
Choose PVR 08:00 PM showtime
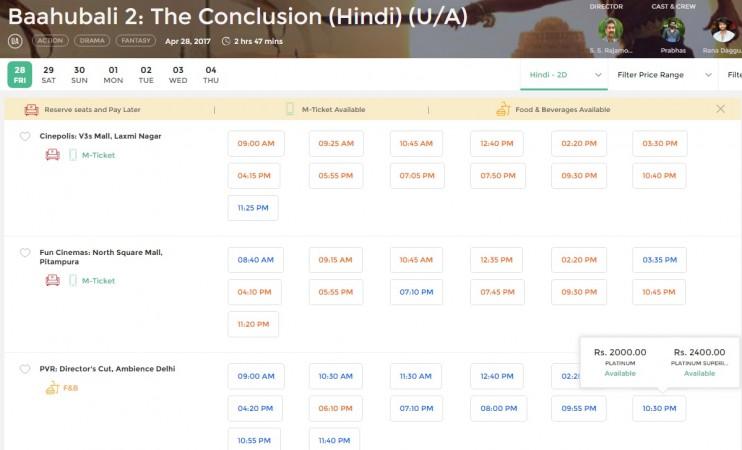499,408
